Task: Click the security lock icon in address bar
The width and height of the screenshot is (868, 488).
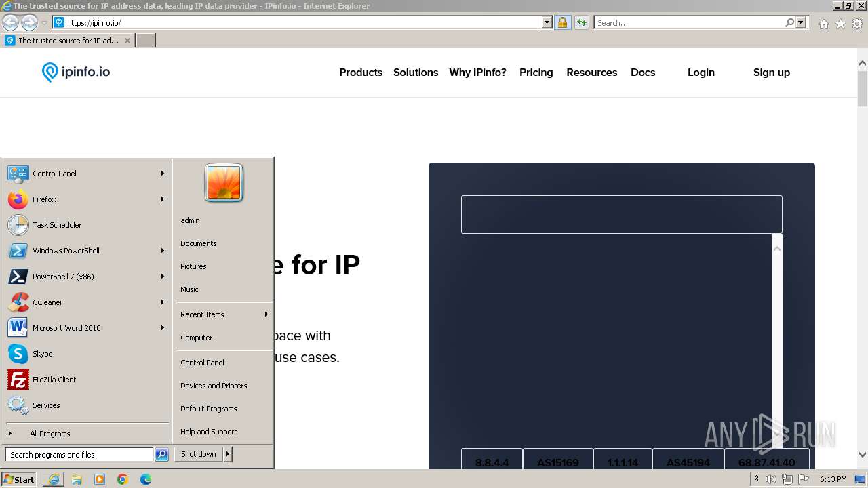Action: (x=562, y=22)
